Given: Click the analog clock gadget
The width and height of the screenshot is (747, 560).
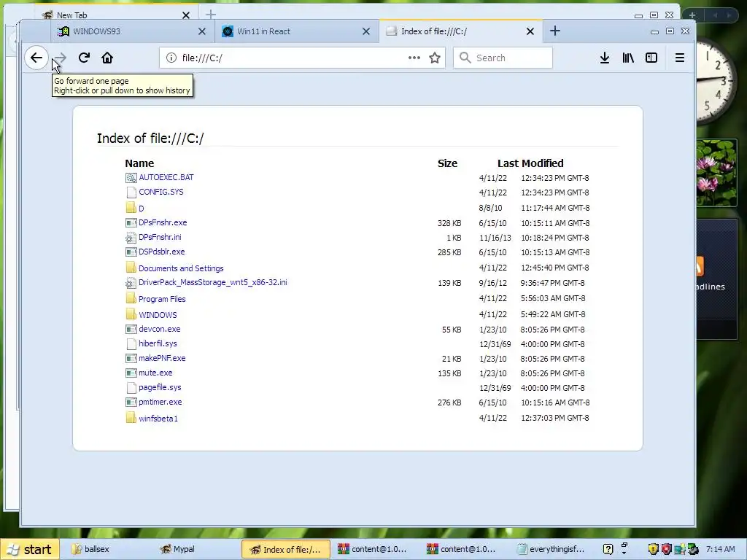Looking at the screenshot, I should click(716, 81).
